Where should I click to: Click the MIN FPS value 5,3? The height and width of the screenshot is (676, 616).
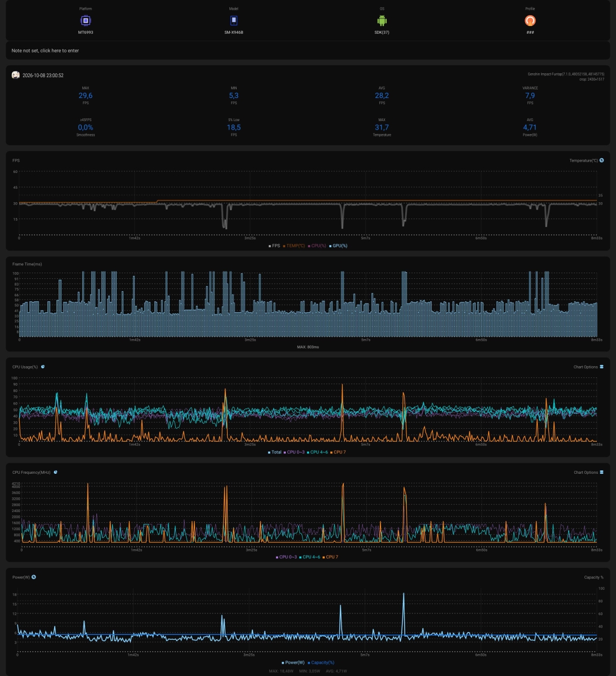point(234,96)
